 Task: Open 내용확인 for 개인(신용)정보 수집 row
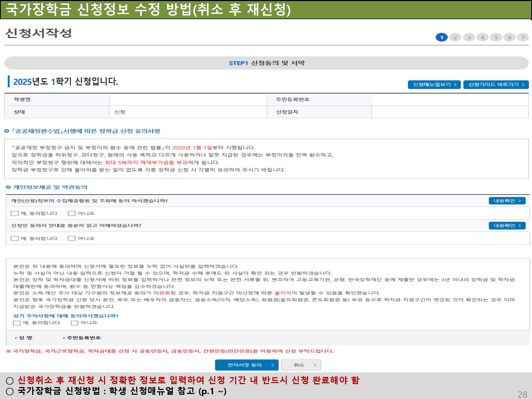[x=507, y=201]
